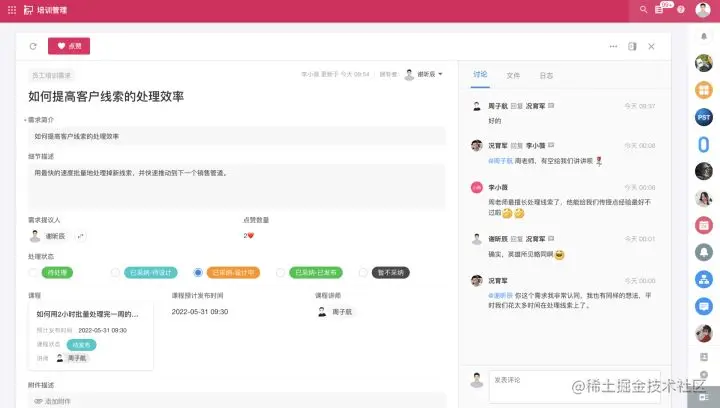
Task: Click the 课程预计发布时间 value 2022-05-31 09:30
Action: [200, 312]
